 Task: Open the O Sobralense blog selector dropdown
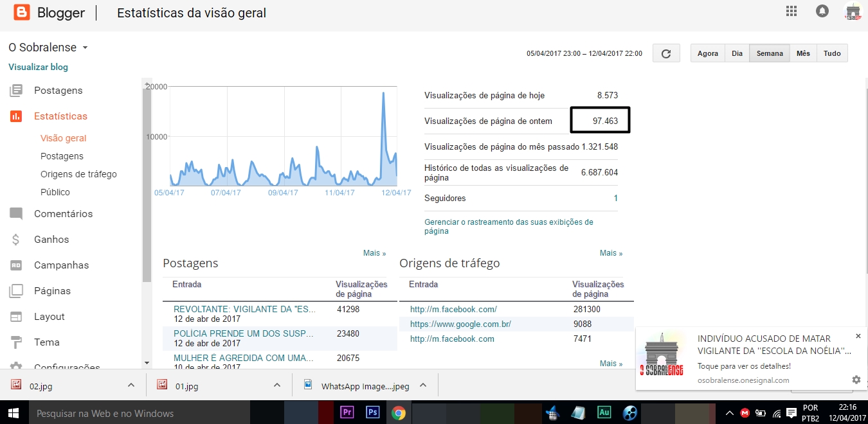pos(48,48)
